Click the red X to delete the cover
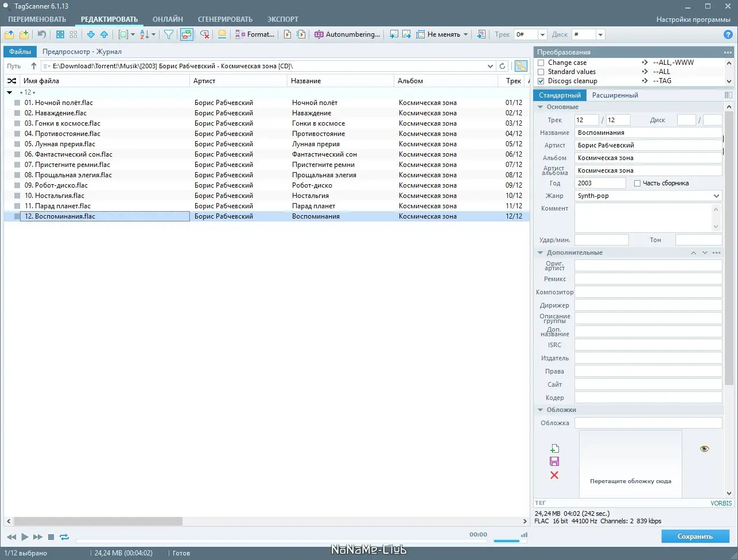 point(554,475)
